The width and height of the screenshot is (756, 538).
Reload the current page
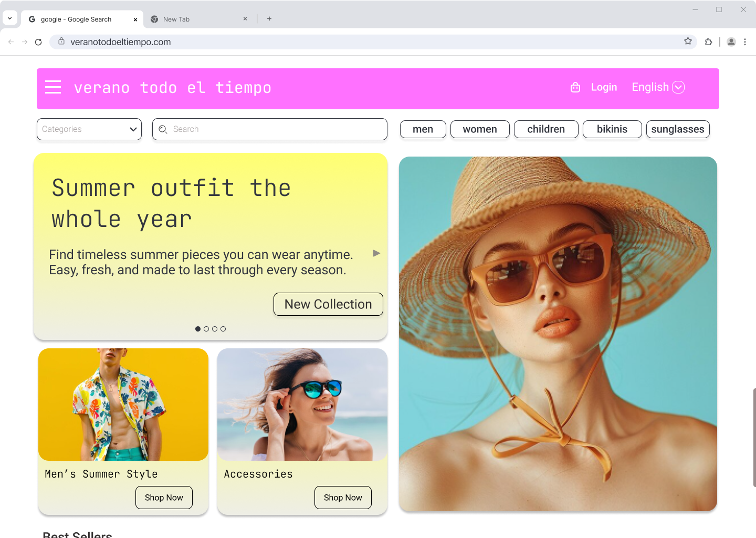pyautogui.click(x=38, y=42)
